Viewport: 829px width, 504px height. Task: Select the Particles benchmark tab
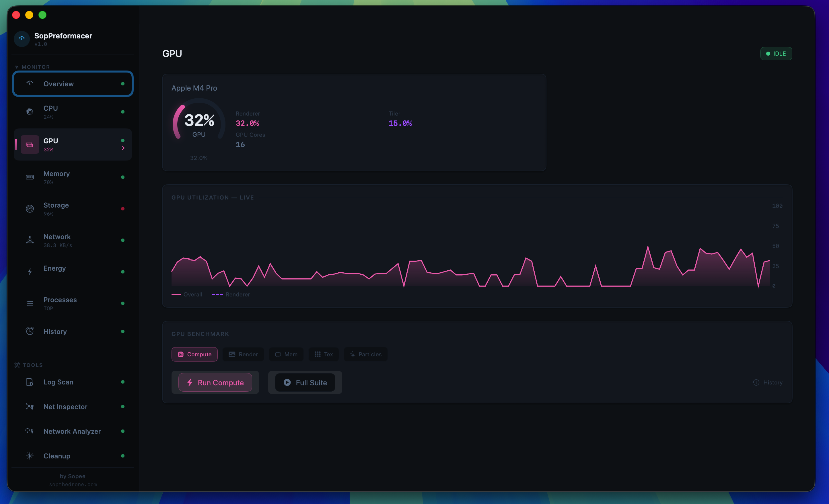tap(365, 354)
